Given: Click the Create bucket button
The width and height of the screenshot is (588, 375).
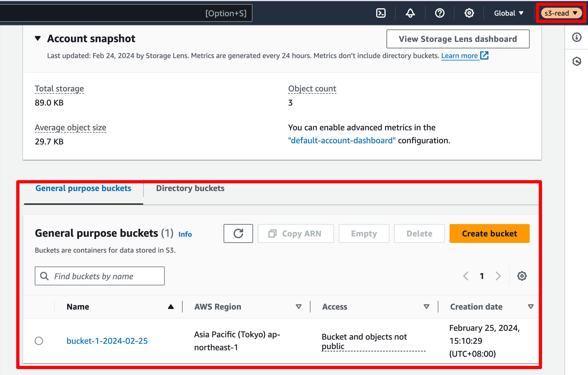Looking at the screenshot, I should (489, 233).
